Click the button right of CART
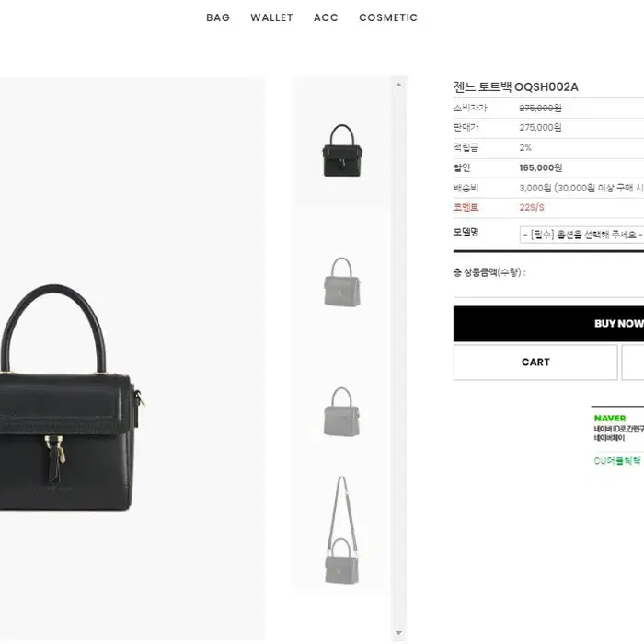 (633, 362)
